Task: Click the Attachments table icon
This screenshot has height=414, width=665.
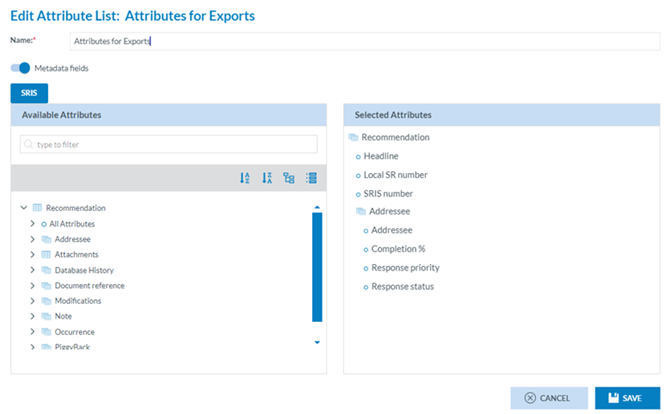Action: (x=46, y=255)
